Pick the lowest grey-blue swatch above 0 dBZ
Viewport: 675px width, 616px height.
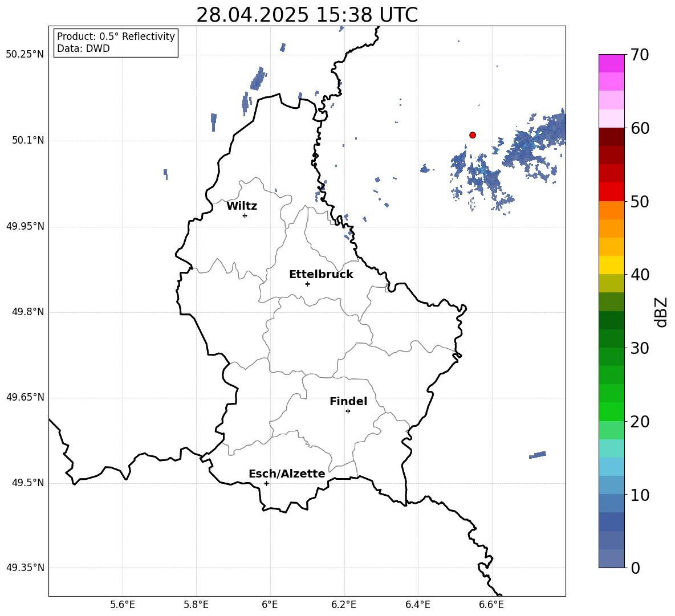pos(612,558)
